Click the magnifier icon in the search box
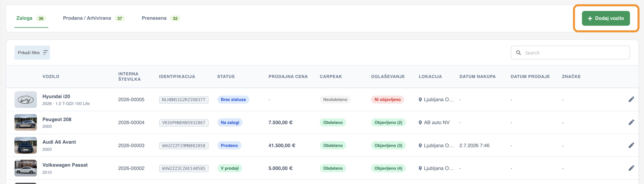The width and height of the screenshot is (644, 184). point(518,53)
